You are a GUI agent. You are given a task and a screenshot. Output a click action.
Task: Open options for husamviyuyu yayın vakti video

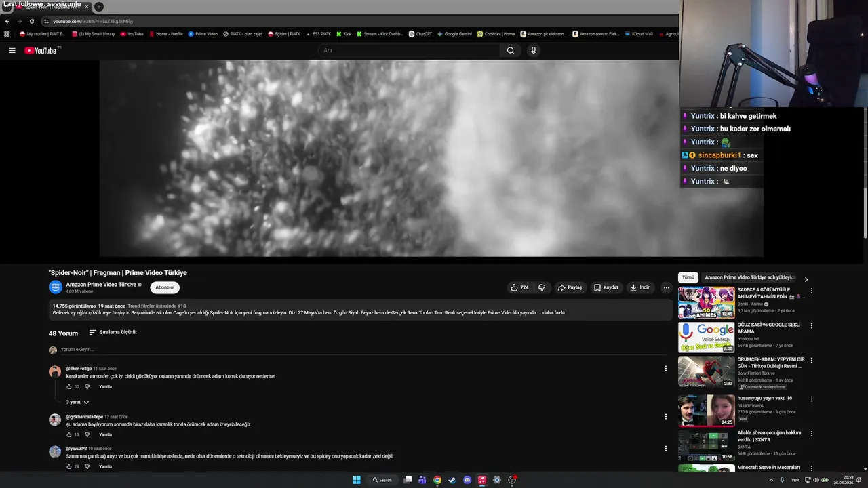[x=811, y=399]
